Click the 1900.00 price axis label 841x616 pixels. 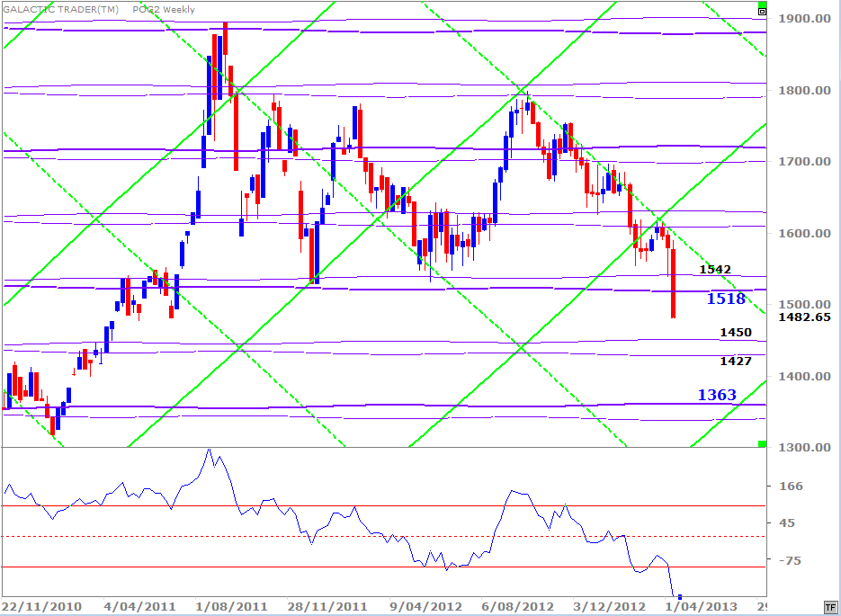(804, 19)
